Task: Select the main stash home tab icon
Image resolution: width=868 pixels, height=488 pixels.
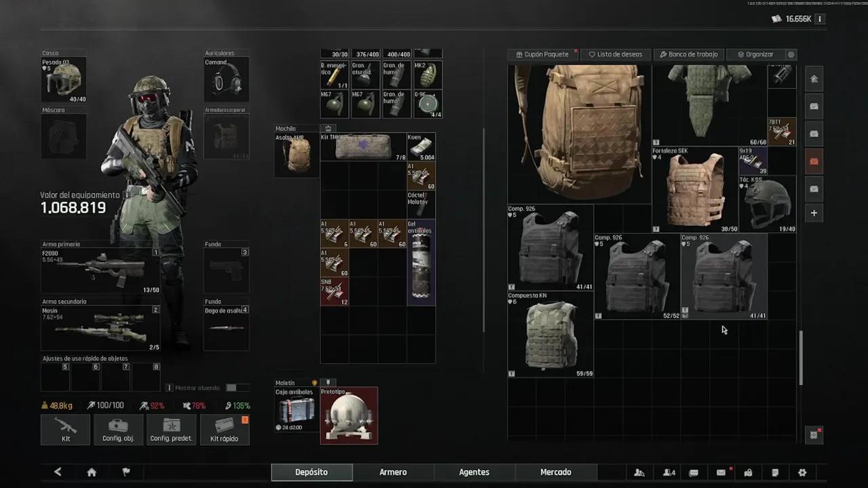Action: [814, 79]
